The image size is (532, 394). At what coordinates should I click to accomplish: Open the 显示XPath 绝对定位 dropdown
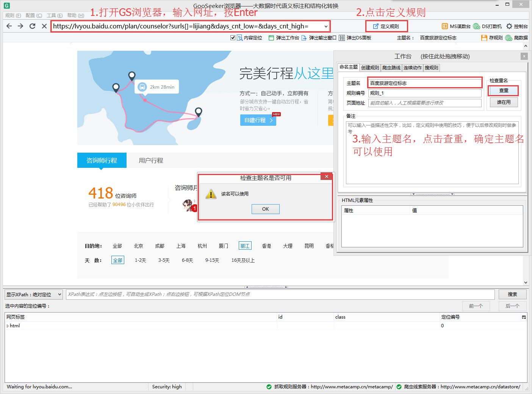(34, 294)
